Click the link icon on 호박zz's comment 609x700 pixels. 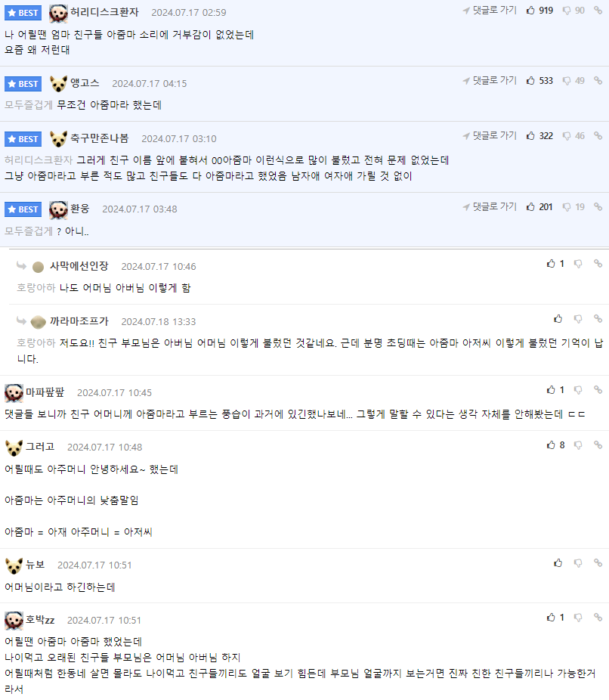[598, 618]
